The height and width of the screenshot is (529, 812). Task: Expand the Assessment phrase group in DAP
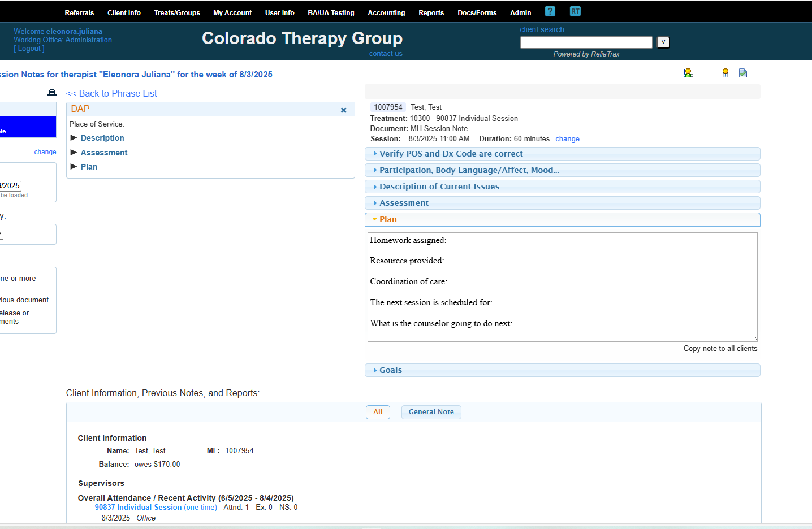pyautogui.click(x=103, y=153)
